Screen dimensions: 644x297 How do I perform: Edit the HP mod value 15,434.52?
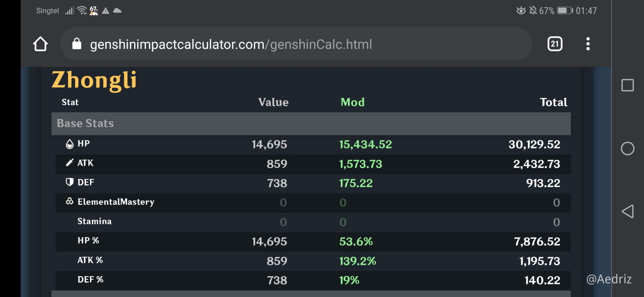[365, 144]
